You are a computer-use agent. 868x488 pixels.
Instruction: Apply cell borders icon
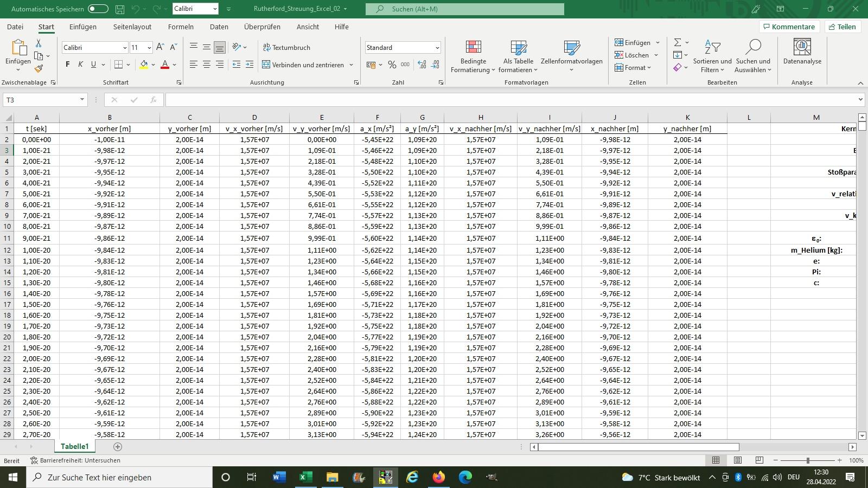119,65
